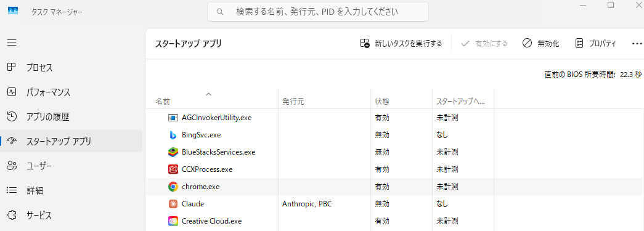
Task: Click Anthropic, PBC publisher cell
Action: pos(307,204)
